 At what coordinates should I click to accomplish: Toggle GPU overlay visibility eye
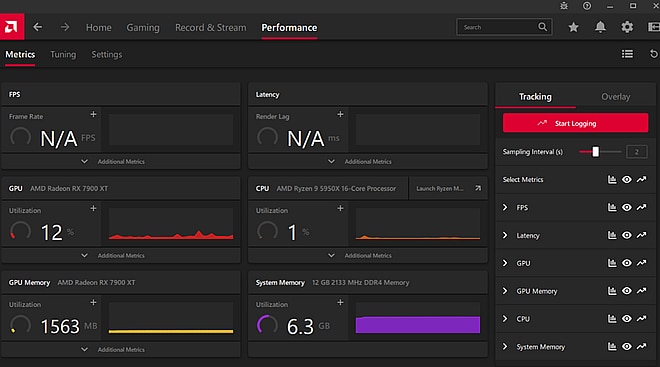[627, 263]
